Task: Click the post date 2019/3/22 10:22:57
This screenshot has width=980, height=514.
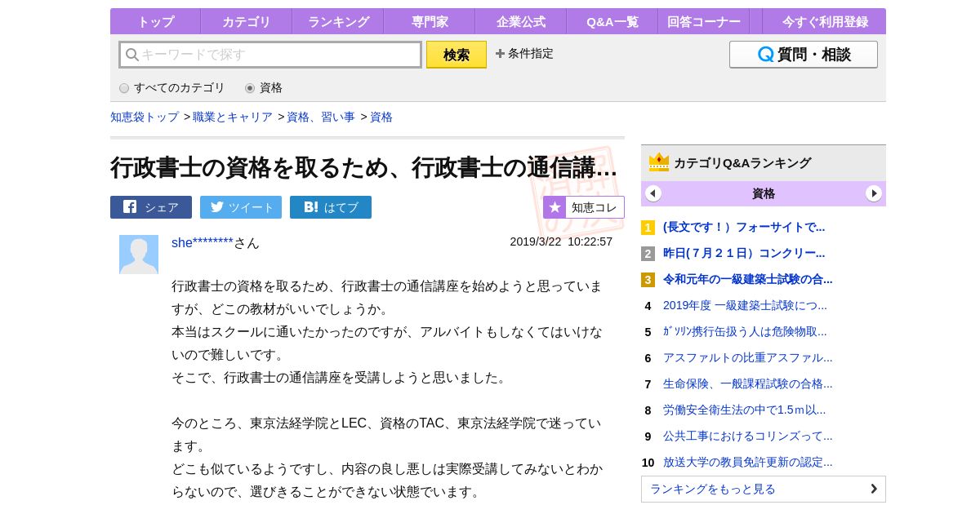Action: click(x=561, y=241)
